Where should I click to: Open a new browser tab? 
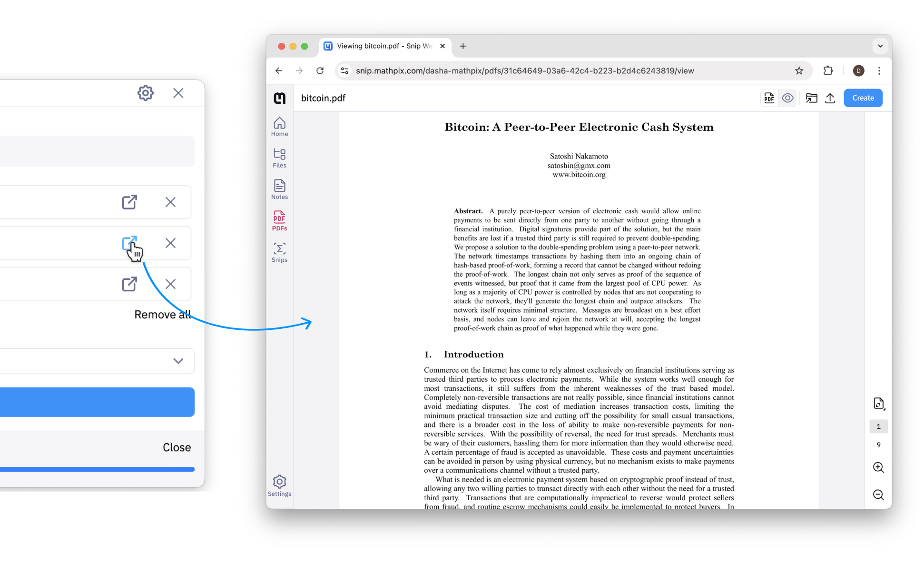click(x=463, y=46)
